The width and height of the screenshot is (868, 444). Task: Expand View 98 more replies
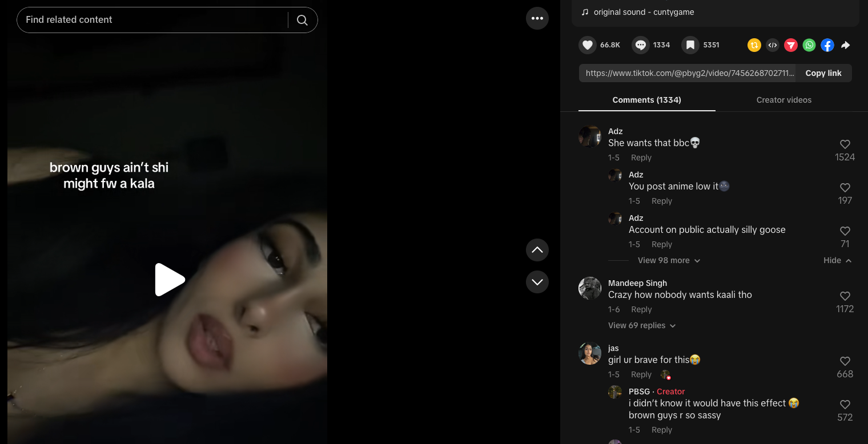pos(669,260)
